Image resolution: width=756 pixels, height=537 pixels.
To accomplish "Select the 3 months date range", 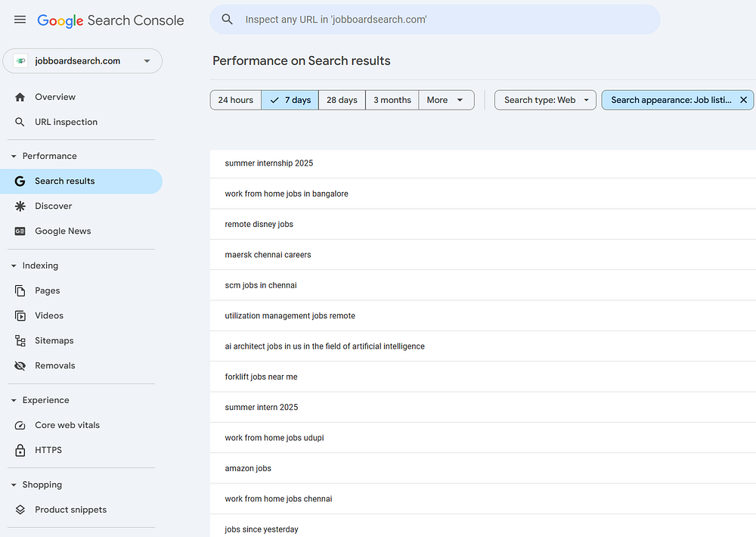I will [x=392, y=100].
